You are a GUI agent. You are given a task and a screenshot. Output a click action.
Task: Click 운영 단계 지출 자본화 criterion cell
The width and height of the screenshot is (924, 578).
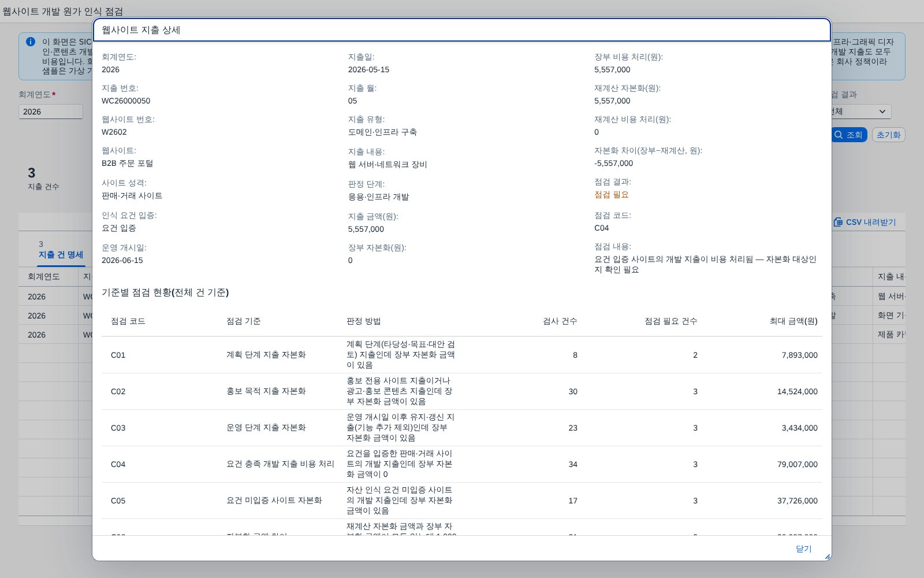click(x=266, y=427)
